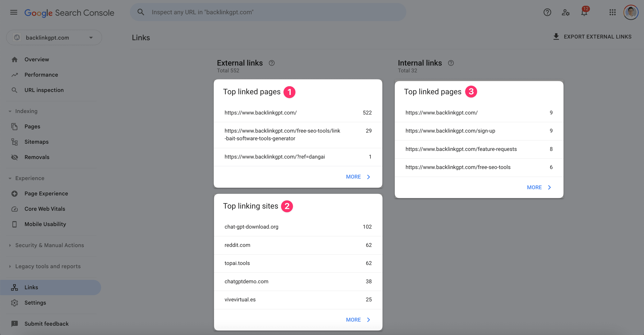
Task: Collapse the Experience section
Action: pyautogui.click(x=10, y=178)
